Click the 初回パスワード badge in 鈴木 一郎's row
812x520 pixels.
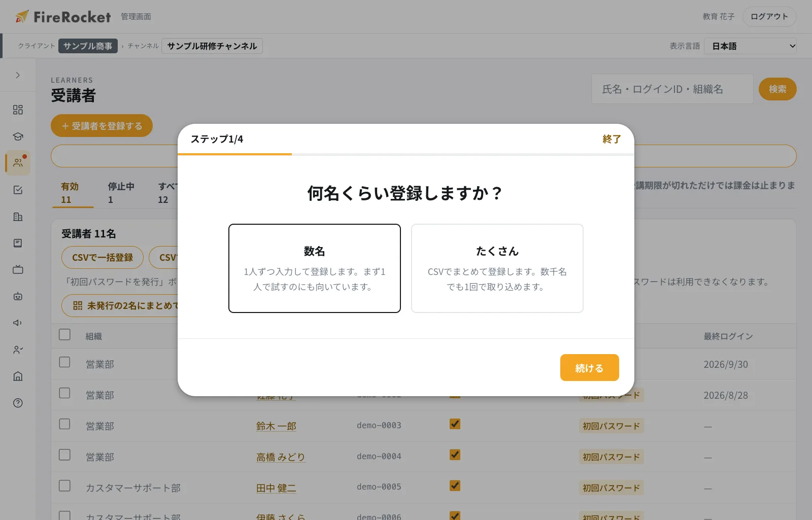[x=612, y=426]
